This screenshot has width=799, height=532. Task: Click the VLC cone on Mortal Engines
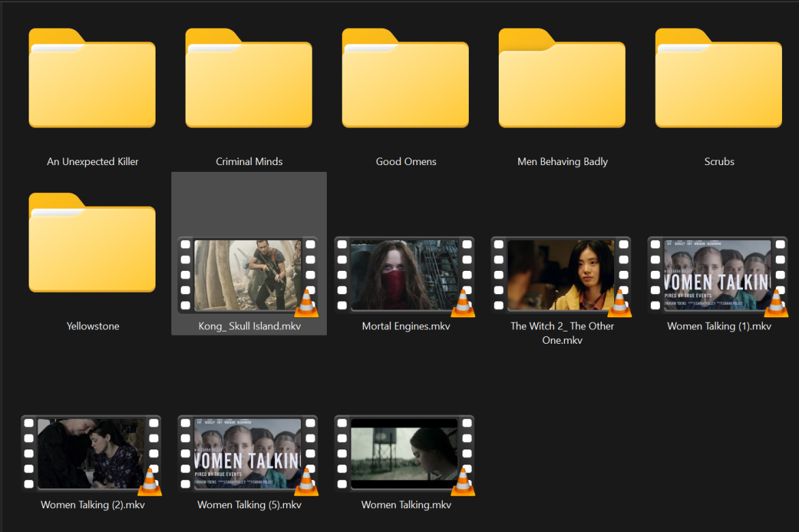pos(463,303)
